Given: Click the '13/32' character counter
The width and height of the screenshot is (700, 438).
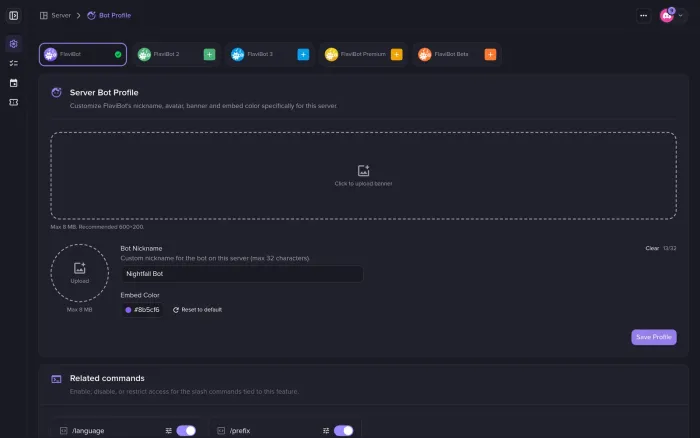Looking at the screenshot, I should (670, 248).
